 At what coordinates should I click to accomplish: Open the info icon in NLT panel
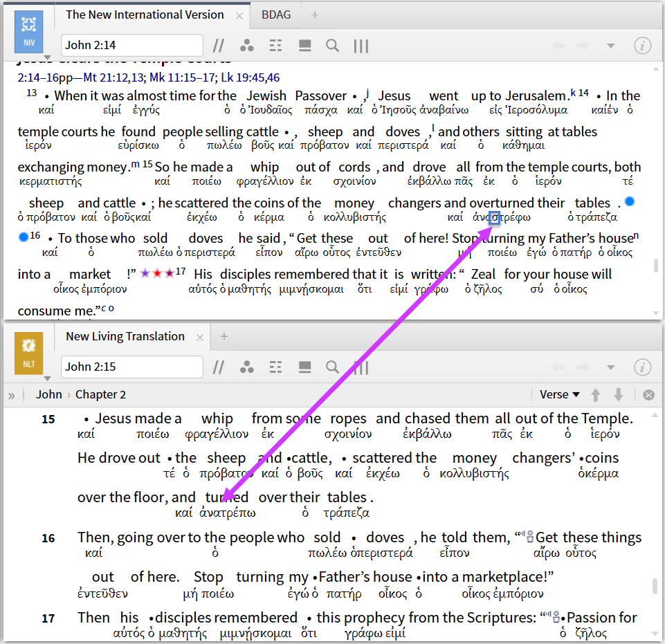(643, 367)
